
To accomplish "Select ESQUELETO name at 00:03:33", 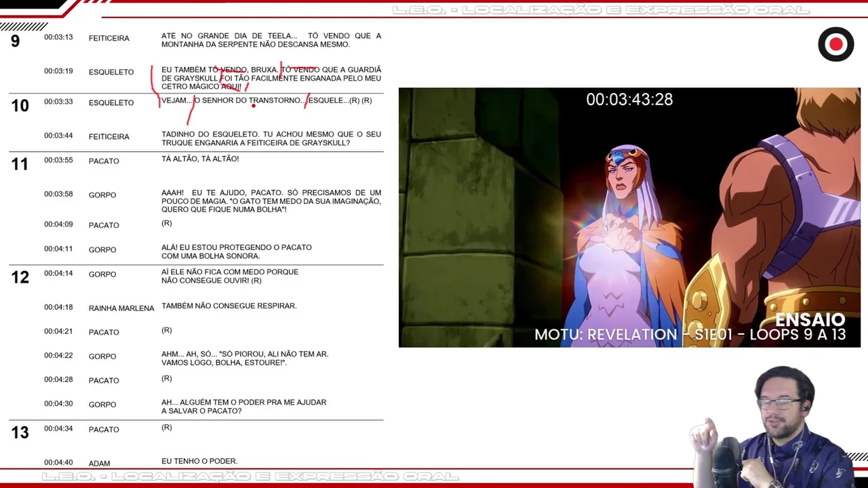I will [111, 102].
